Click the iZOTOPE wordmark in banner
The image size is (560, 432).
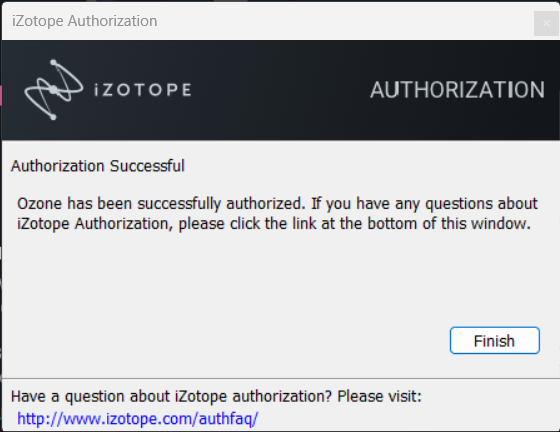coord(142,90)
